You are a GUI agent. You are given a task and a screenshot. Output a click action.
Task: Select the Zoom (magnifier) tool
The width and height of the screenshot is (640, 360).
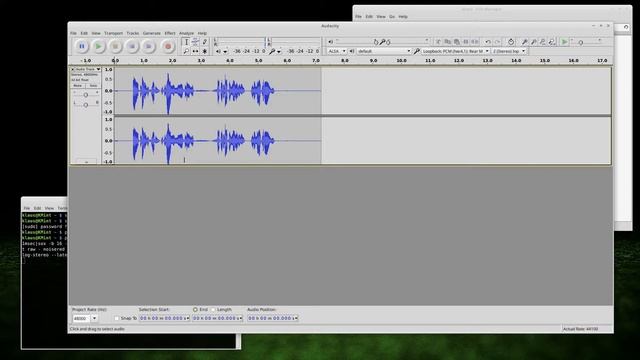(x=186, y=51)
